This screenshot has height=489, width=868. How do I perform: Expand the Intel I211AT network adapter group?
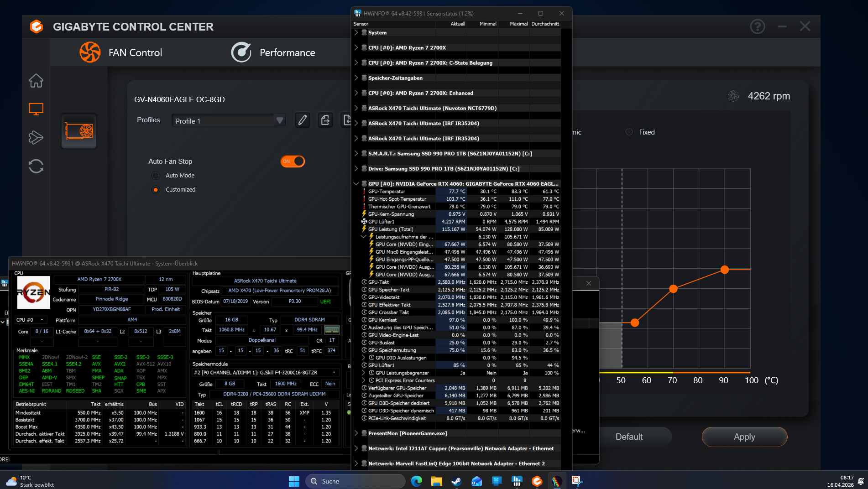[356, 448]
